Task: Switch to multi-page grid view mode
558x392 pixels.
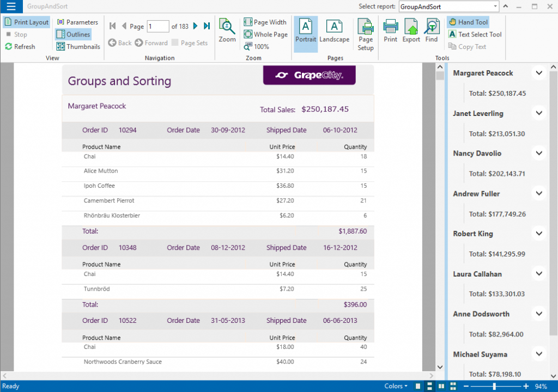Action: coord(453,387)
